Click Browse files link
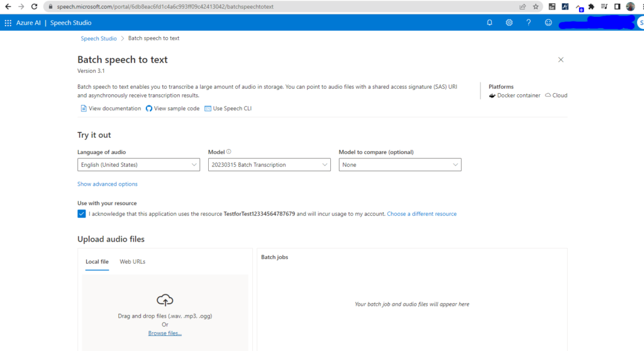The width and height of the screenshot is (644, 351). [x=165, y=333]
